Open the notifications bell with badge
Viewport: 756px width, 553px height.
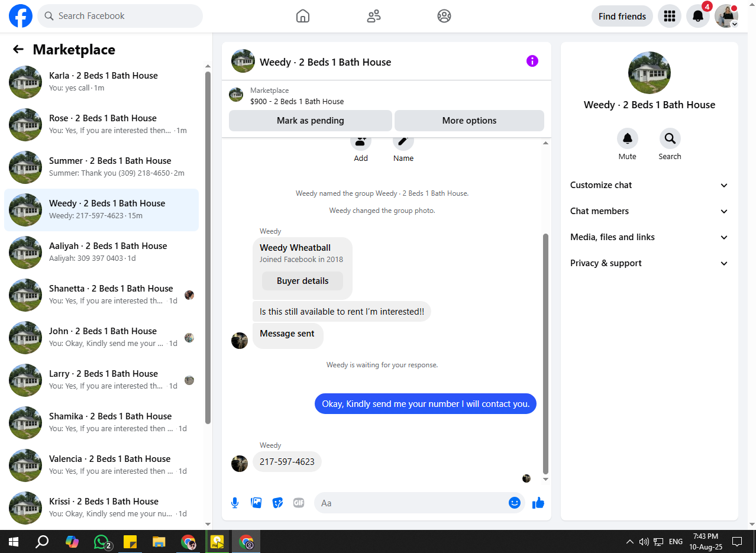tap(698, 16)
